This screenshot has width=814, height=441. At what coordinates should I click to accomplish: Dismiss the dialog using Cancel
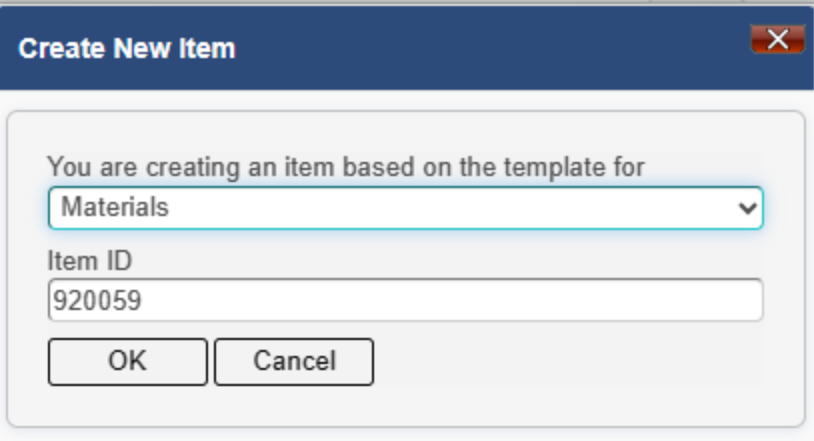click(x=294, y=362)
